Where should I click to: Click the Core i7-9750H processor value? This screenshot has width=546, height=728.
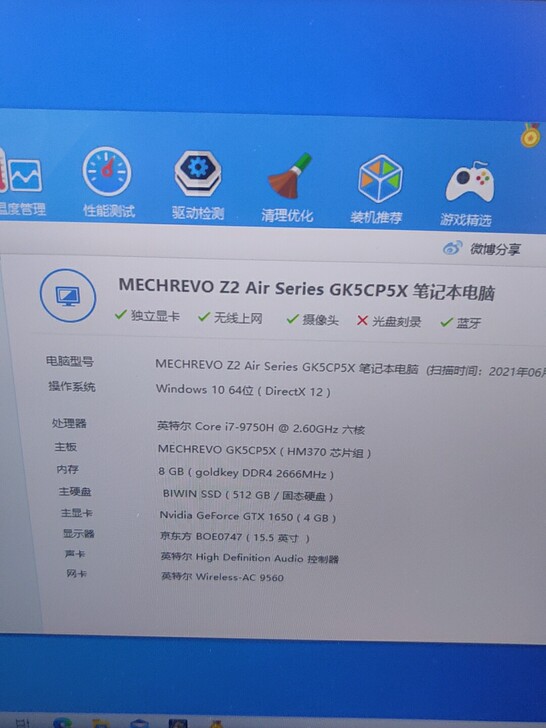point(261,428)
